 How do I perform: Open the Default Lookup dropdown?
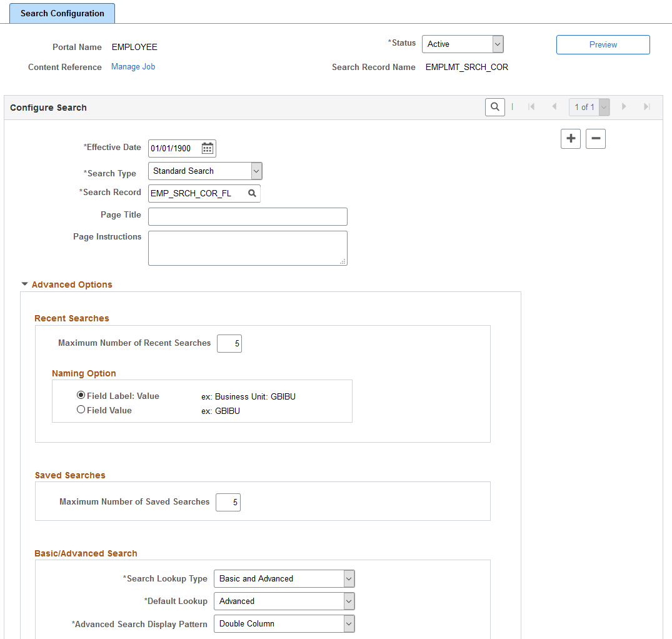348,601
